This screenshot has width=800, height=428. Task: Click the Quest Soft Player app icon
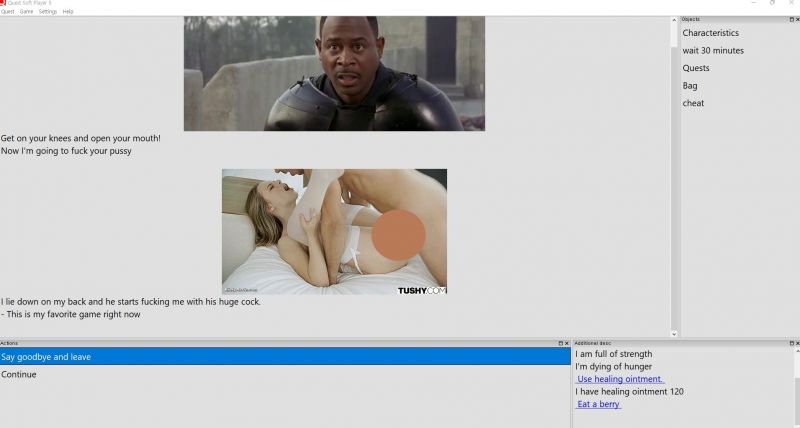3,3
